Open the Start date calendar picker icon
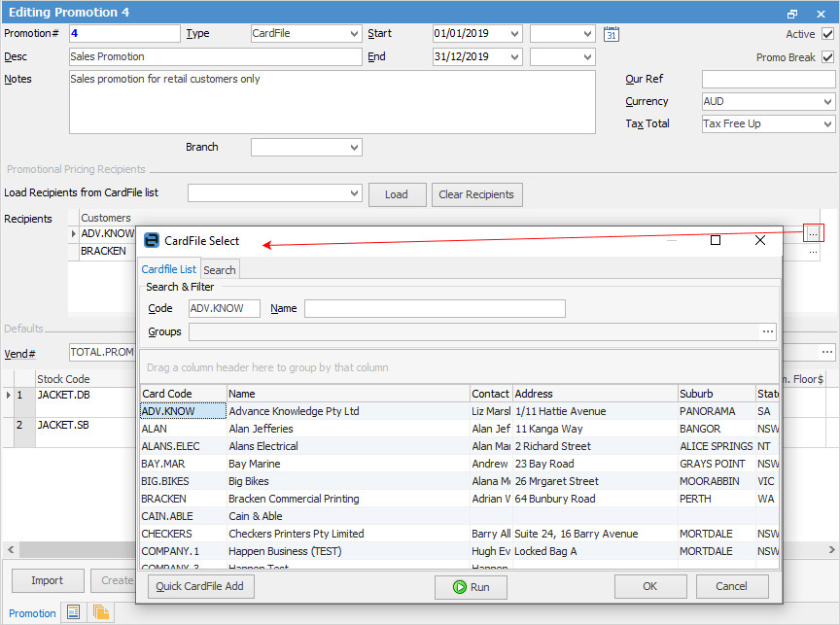Viewport: 840px width, 625px height. (611, 34)
